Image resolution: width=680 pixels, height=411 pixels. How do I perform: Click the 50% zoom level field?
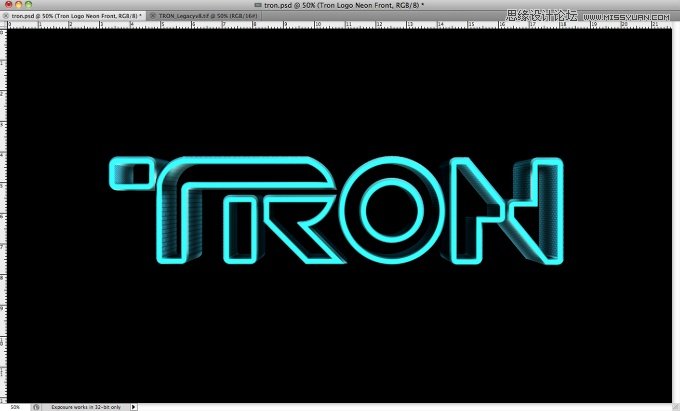[15, 407]
